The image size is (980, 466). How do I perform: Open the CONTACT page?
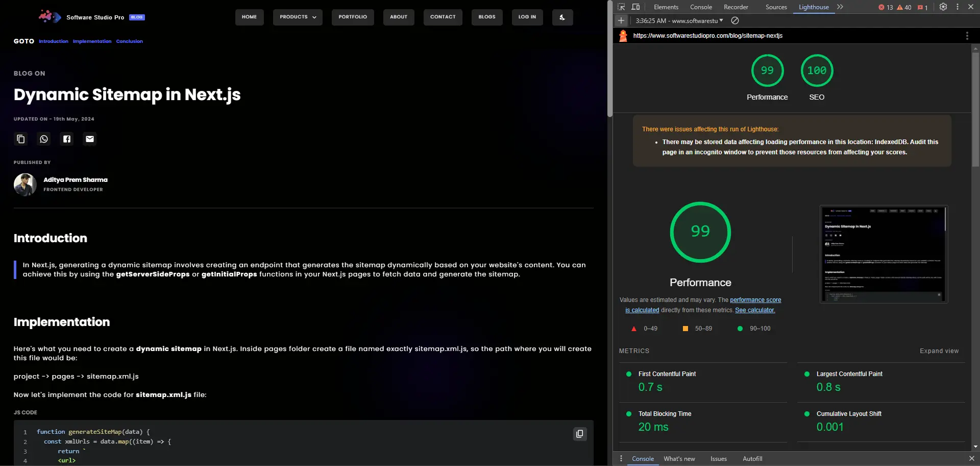[x=443, y=17]
